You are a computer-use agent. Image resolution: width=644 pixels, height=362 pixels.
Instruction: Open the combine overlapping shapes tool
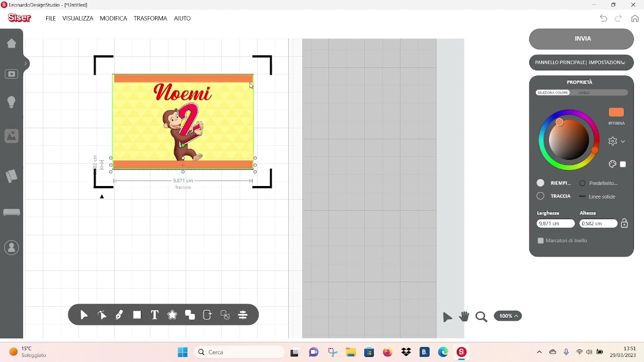click(x=190, y=315)
